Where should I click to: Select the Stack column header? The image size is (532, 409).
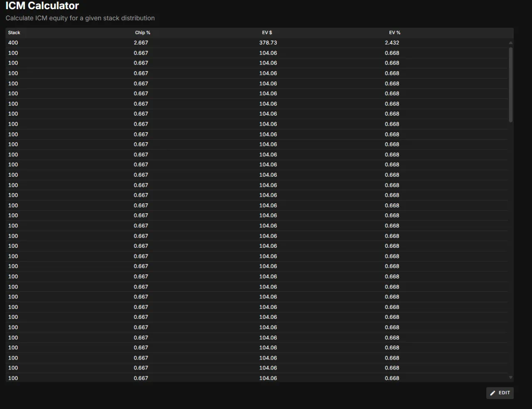coord(14,32)
